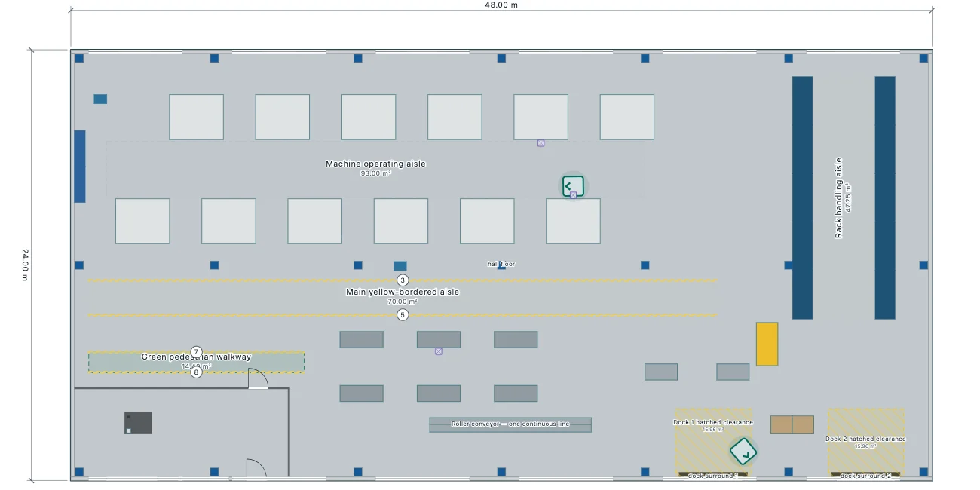Screen dimensions: 980x490
Task: Select the purple crossed-box marker between the gray tables
Action: point(438,351)
